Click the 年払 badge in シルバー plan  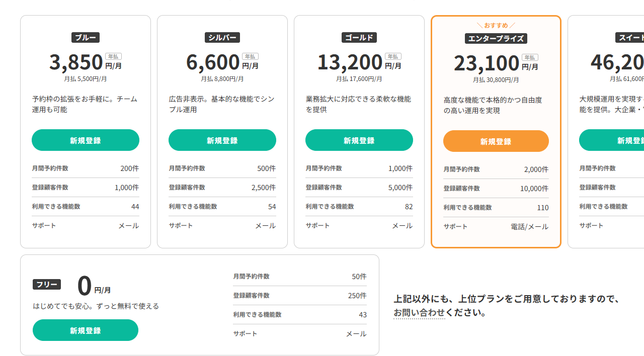pos(250,56)
